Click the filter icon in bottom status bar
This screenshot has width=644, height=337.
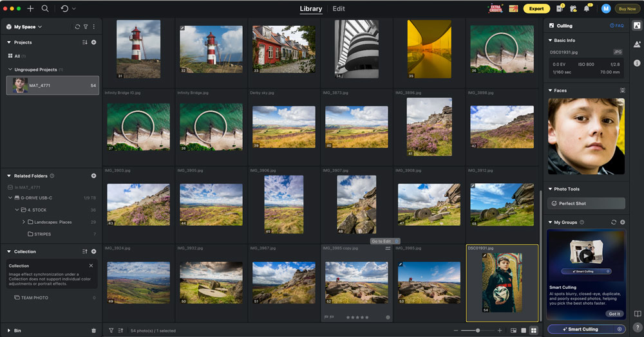(111, 330)
